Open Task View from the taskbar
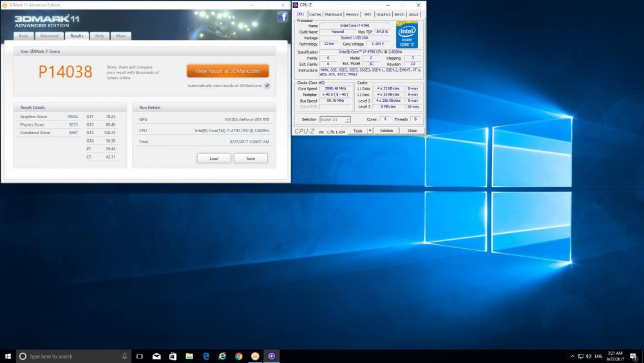This screenshot has width=644, height=363. pyautogui.click(x=140, y=356)
